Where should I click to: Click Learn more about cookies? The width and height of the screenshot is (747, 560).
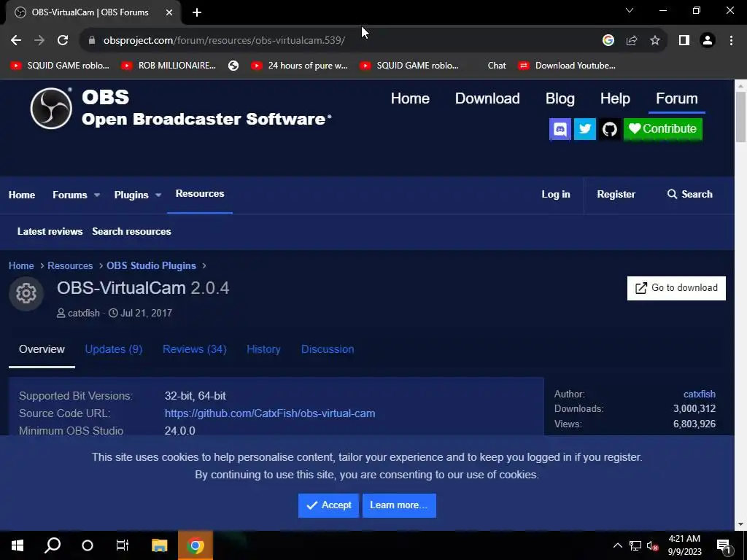(x=399, y=505)
